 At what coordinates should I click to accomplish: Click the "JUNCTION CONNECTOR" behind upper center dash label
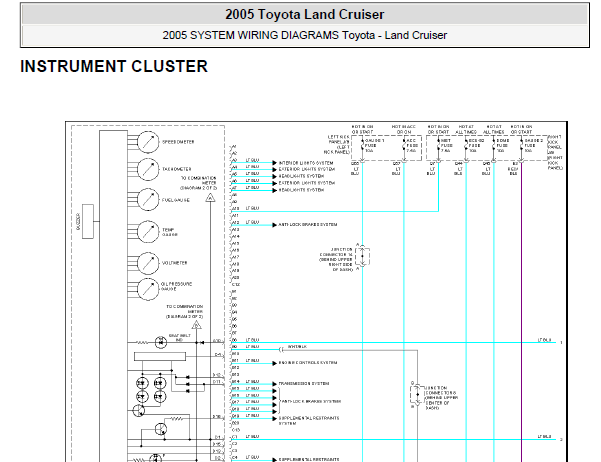[442, 398]
